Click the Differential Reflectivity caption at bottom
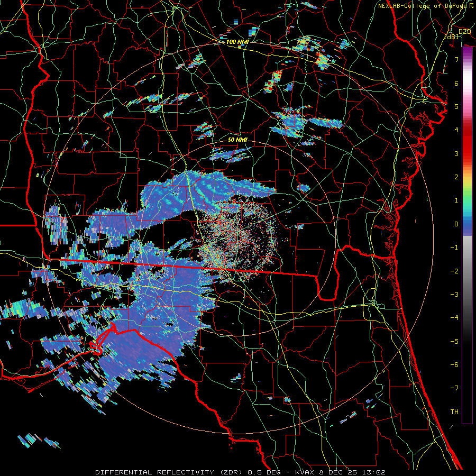 [241, 472]
